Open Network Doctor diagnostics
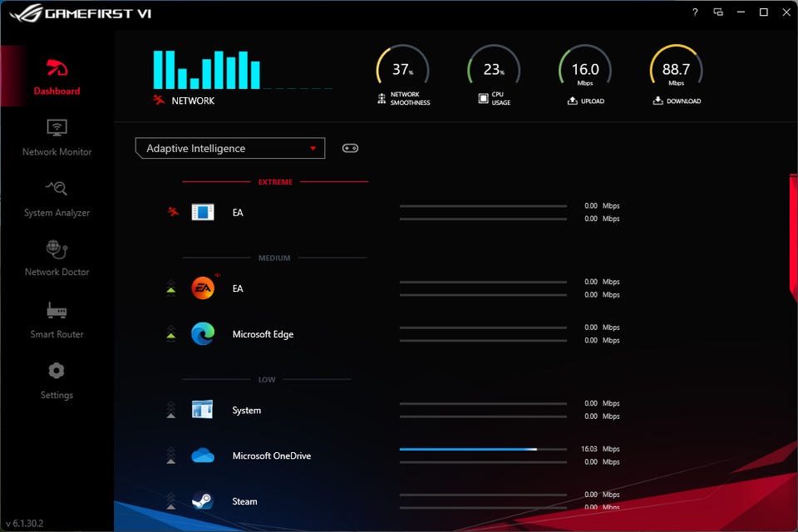798x532 pixels. point(57,259)
